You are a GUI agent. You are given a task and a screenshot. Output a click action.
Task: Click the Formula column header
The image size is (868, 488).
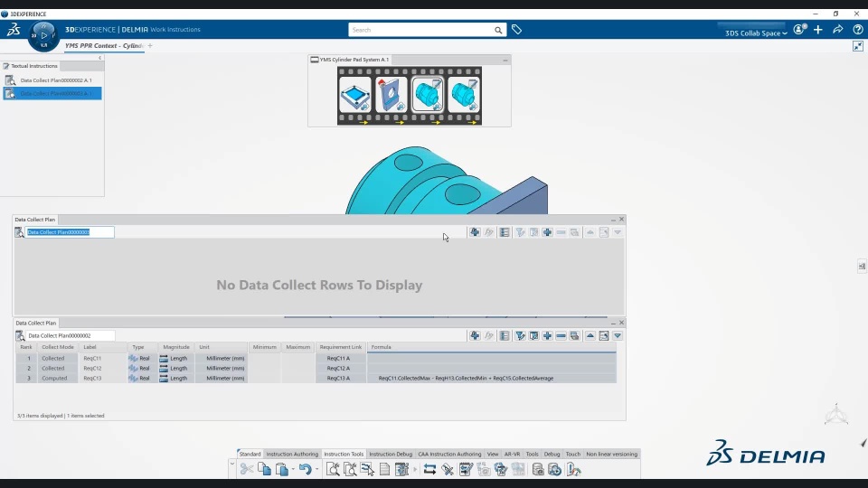(492, 347)
